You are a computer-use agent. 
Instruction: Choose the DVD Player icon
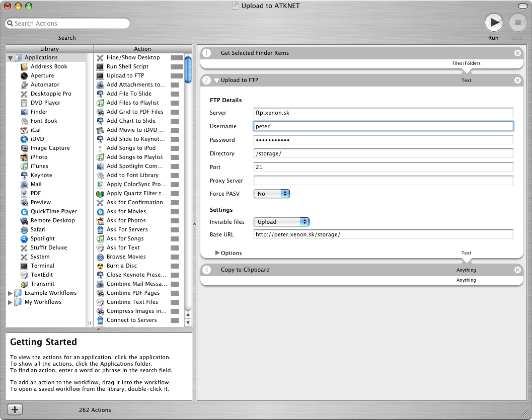coord(24,103)
